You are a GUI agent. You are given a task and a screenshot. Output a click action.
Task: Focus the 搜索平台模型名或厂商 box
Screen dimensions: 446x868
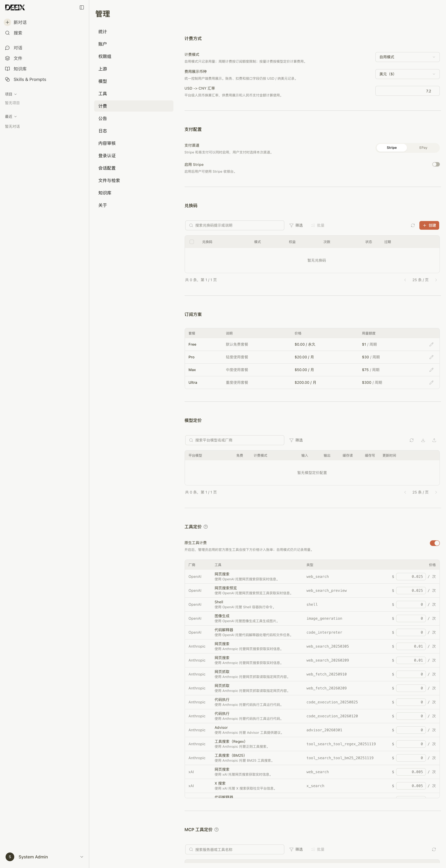pos(235,440)
